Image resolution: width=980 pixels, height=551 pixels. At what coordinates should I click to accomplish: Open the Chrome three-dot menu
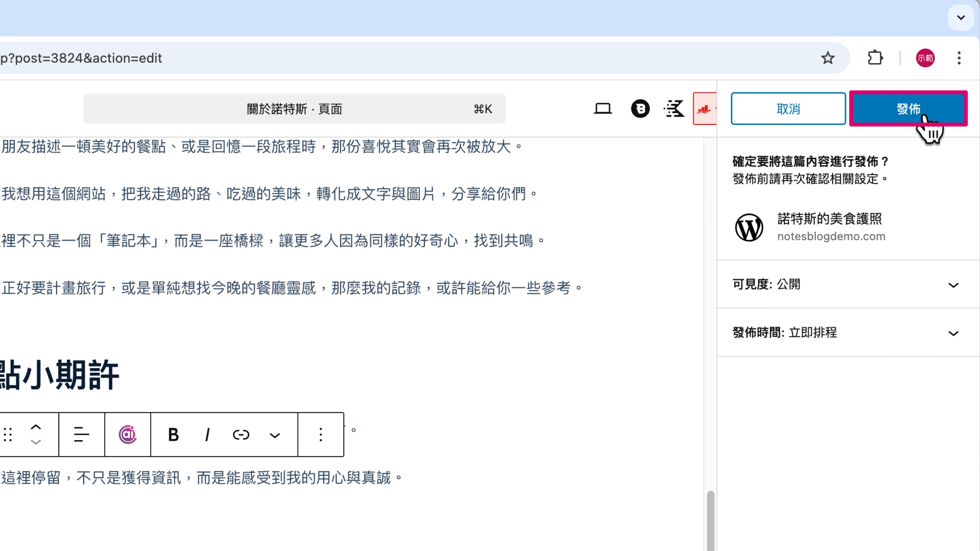click(959, 58)
